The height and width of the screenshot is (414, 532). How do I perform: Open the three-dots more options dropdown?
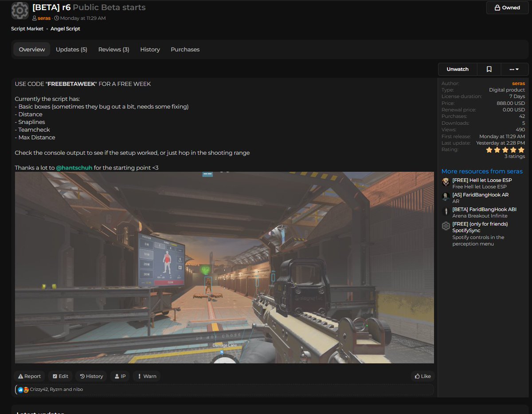pyautogui.click(x=514, y=69)
